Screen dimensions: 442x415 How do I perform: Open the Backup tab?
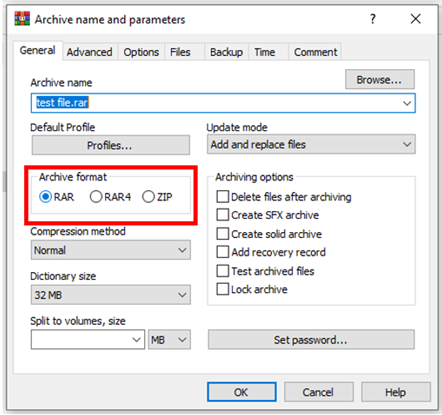[x=226, y=52]
